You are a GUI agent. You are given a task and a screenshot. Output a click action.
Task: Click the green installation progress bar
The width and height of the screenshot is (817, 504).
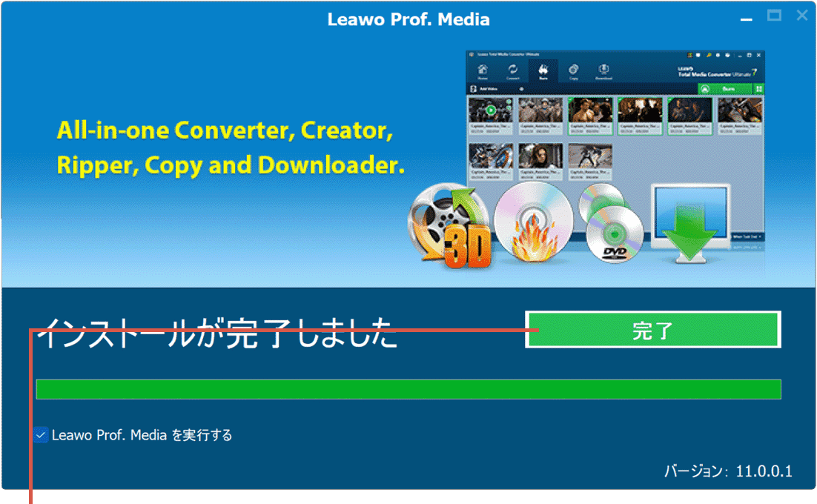click(x=408, y=388)
